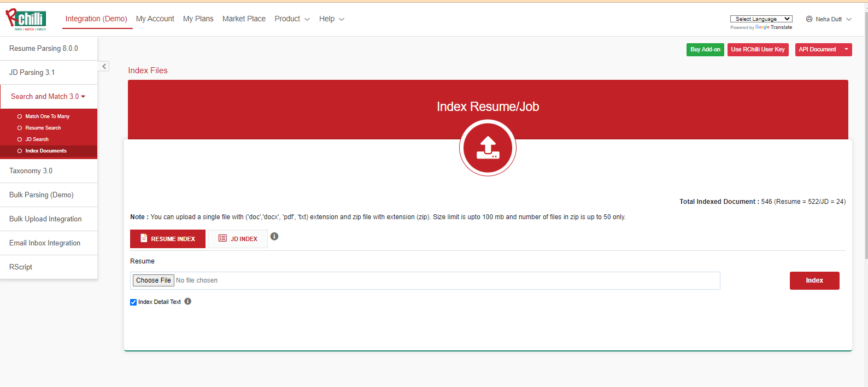Select JD Search in sidebar
The width and height of the screenshot is (868, 387).
pos(37,139)
